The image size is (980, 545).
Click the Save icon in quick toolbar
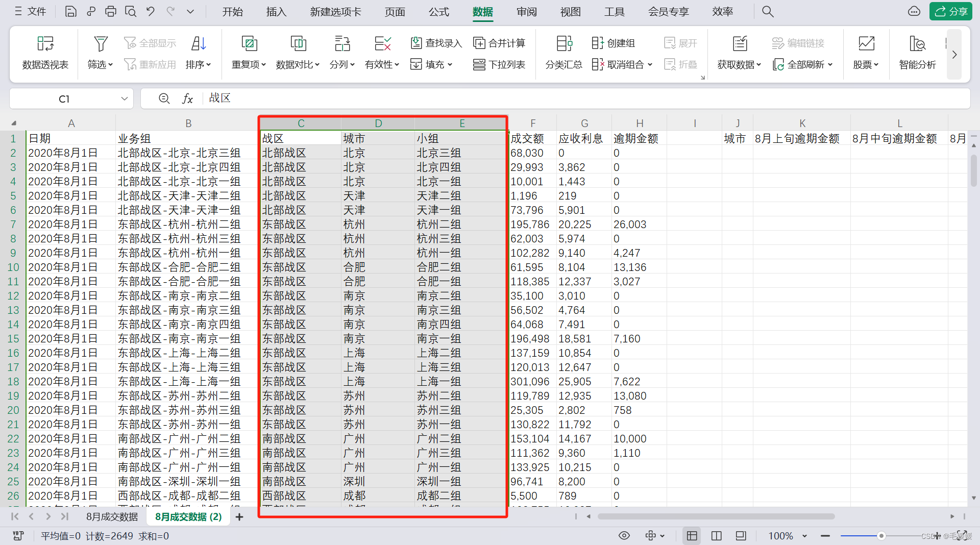tap(70, 11)
